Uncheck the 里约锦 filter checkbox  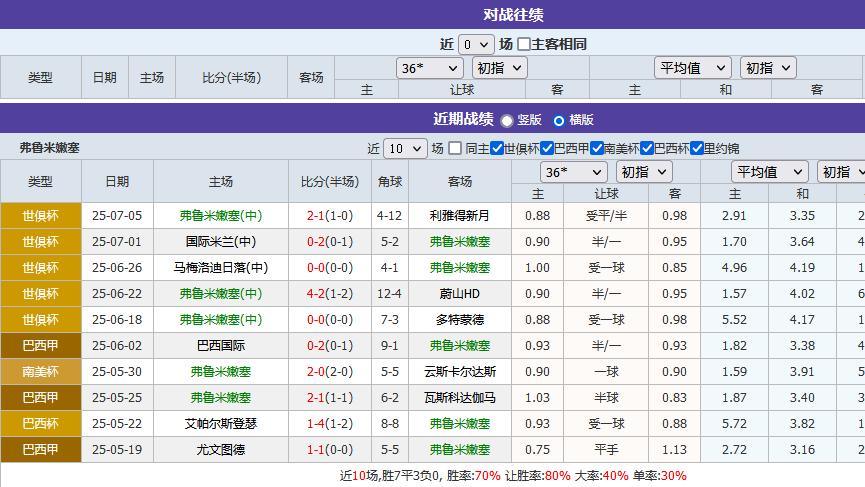point(697,148)
